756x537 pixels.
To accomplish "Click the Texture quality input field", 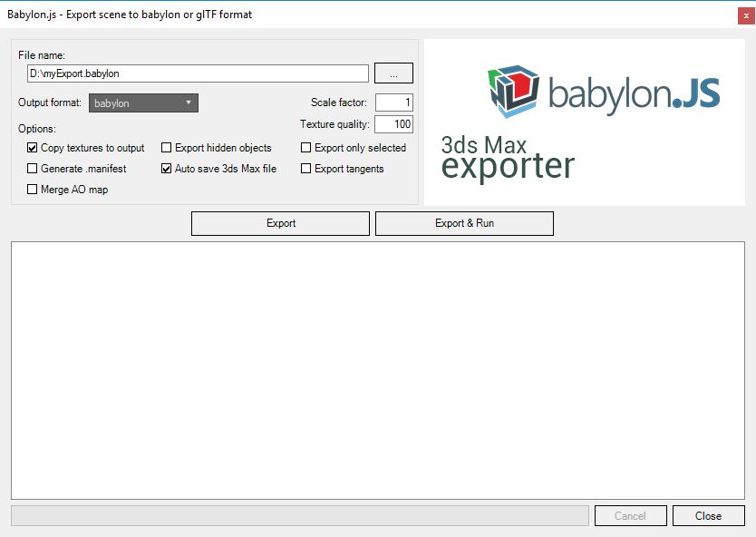I will [394, 124].
